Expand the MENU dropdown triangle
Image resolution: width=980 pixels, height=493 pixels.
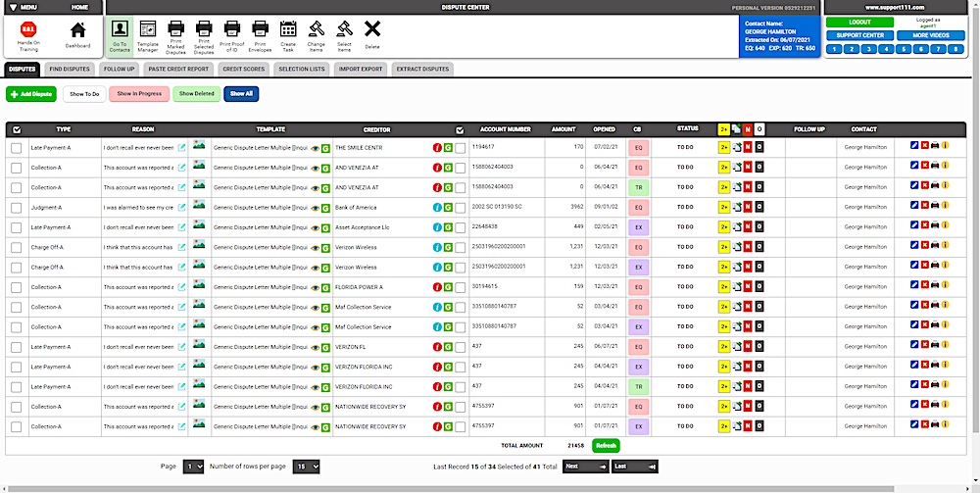pyautogui.click(x=13, y=7)
